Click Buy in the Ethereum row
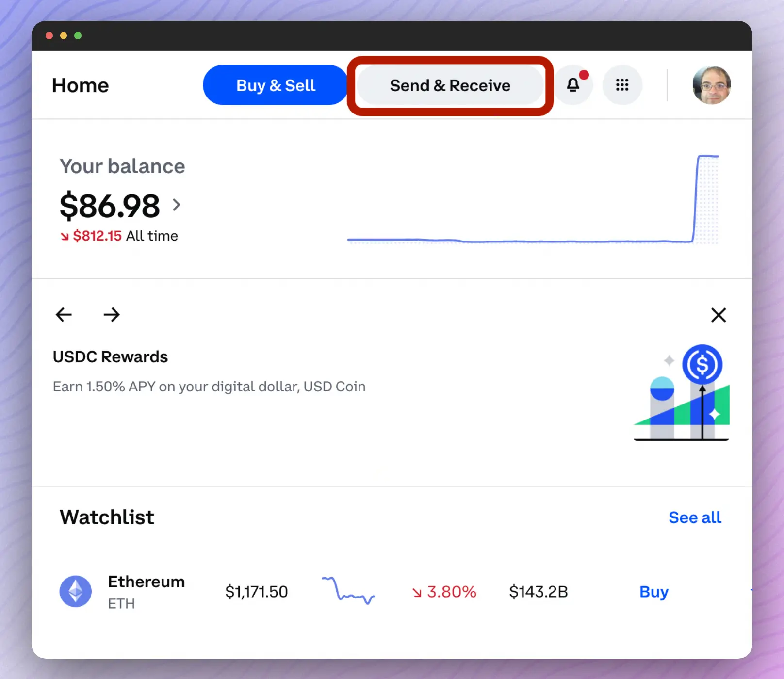 pos(654,592)
